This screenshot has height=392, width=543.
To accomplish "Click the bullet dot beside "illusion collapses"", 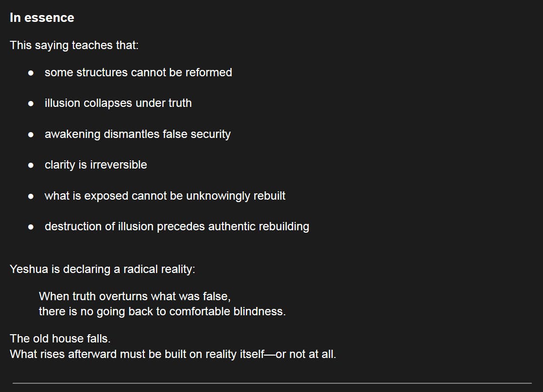I will [x=31, y=103].
